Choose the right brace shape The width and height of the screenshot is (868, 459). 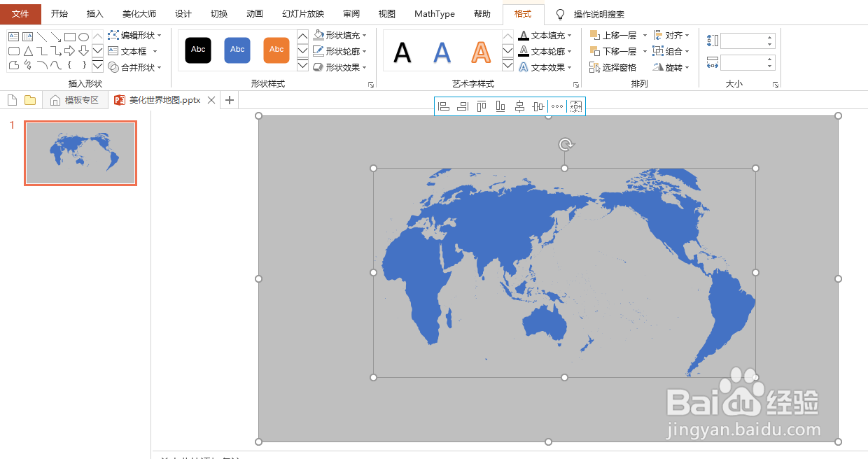[x=84, y=65]
